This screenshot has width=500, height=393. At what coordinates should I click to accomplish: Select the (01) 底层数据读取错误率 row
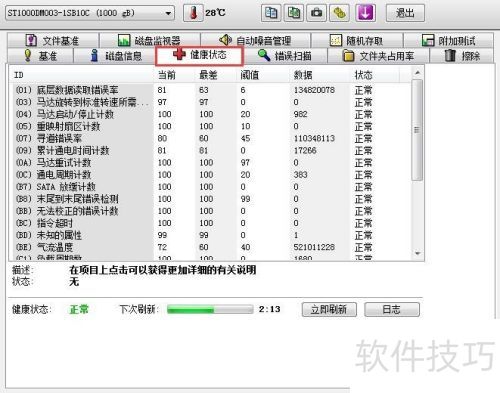click(x=211, y=90)
